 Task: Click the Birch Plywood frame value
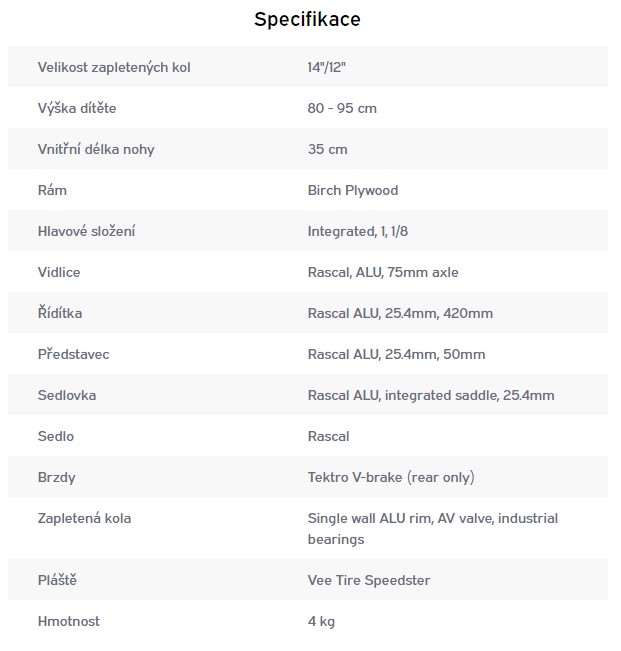point(353,190)
